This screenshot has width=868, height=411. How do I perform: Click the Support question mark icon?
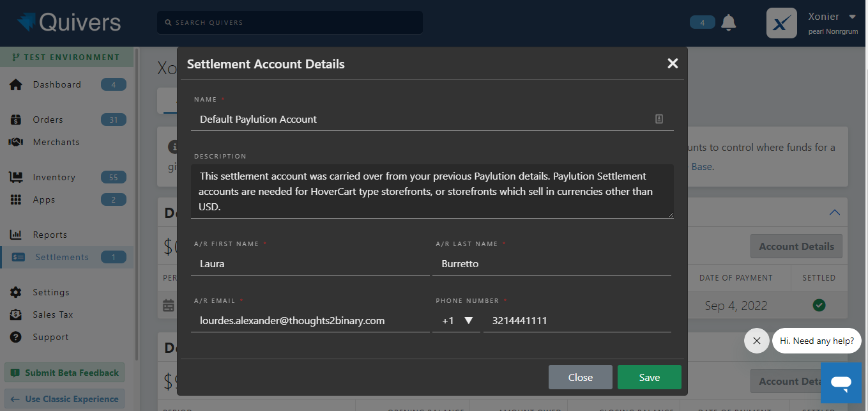[x=16, y=337]
